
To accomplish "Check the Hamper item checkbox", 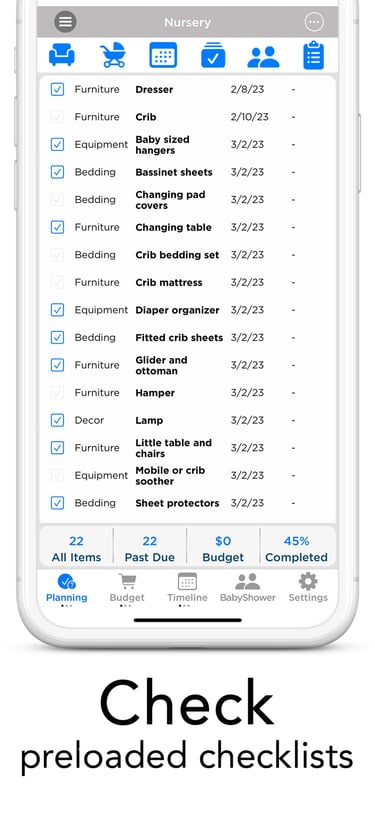I will pyautogui.click(x=57, y=393).
